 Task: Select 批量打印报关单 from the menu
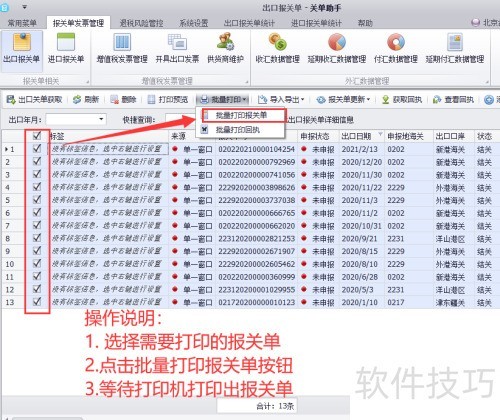pyautogui.click(x=241, y=116)
